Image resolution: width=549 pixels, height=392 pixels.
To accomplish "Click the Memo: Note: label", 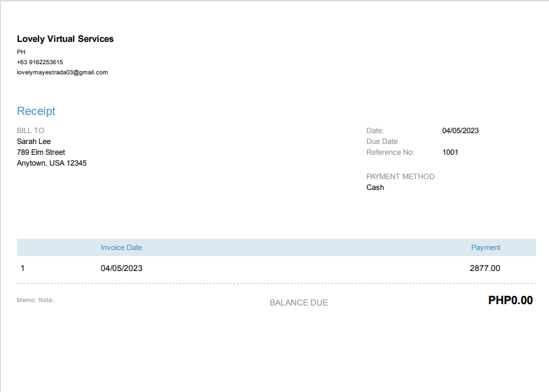I will tap(35, 300).
